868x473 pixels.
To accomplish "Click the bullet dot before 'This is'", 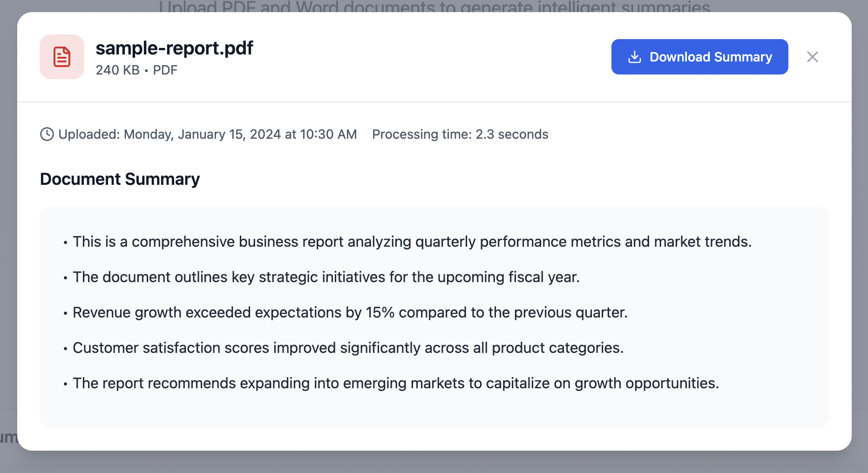I will click(x=65, y=243).
